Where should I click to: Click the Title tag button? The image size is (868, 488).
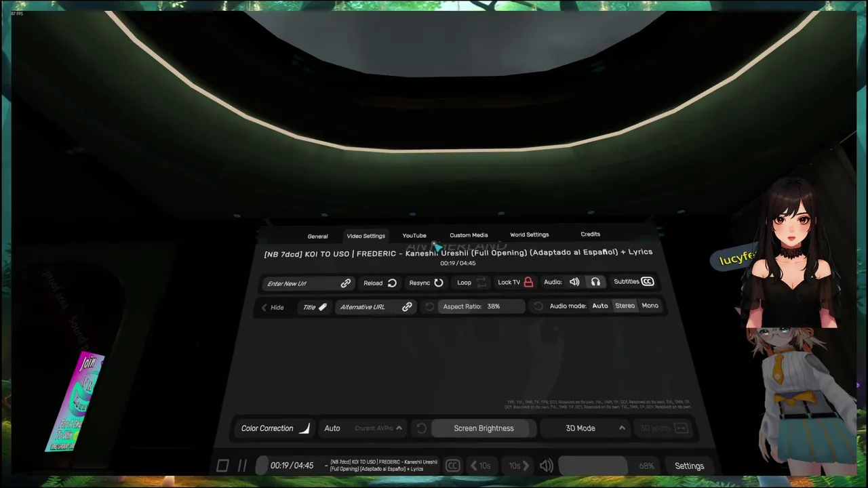coord(315,307)
